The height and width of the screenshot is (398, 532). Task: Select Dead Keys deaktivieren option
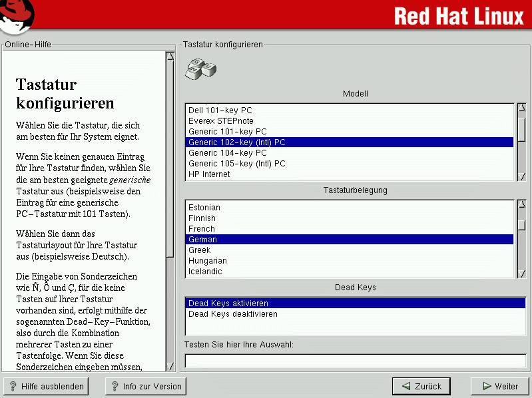click(233, 314)
